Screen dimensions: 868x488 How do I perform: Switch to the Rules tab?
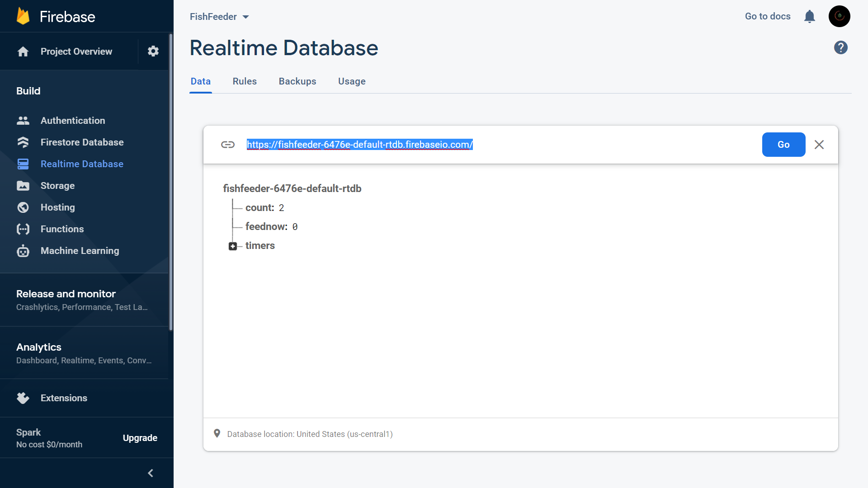[x=245, y=81]
